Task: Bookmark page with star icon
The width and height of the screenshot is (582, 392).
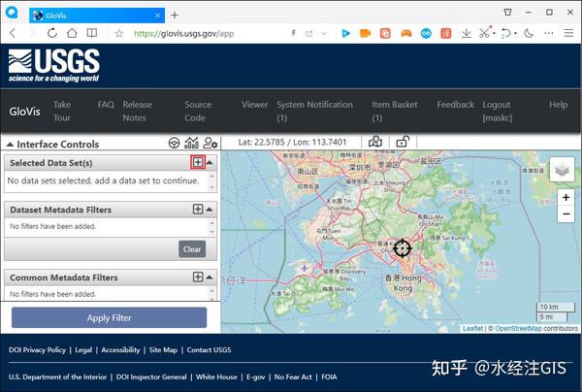Action: [118, 33]
